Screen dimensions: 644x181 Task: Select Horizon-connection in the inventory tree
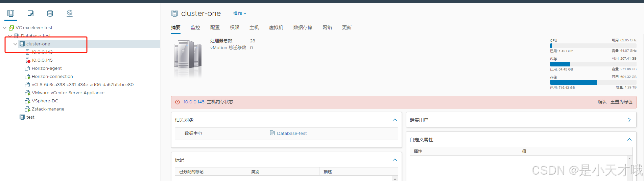click(x=52, y=77)
